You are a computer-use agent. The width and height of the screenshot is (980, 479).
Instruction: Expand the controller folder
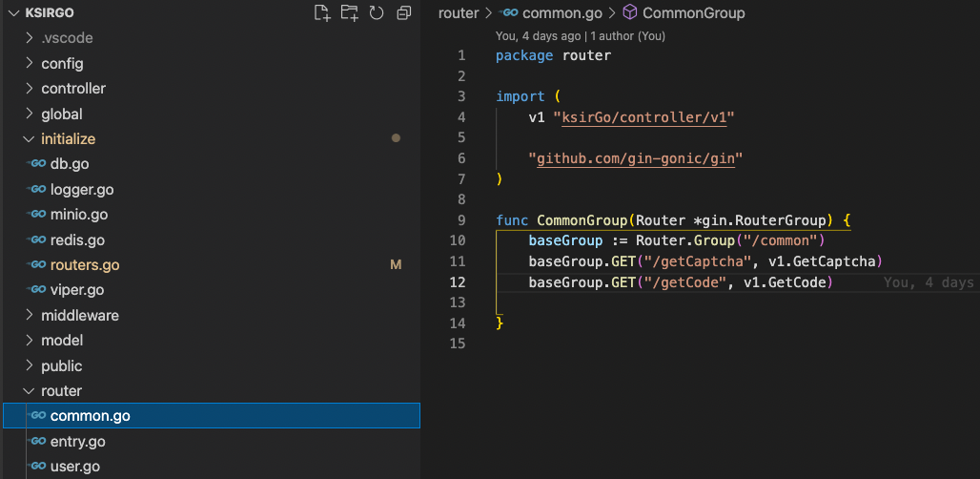click(x=29, y=89)
